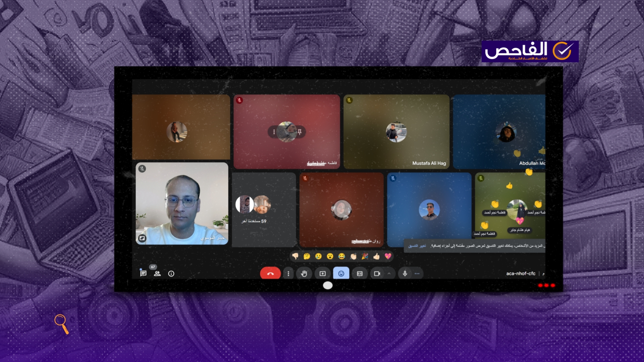Leave the call with red hang-up button
This screenshot has height=362, width=644.
pos(270,274)
